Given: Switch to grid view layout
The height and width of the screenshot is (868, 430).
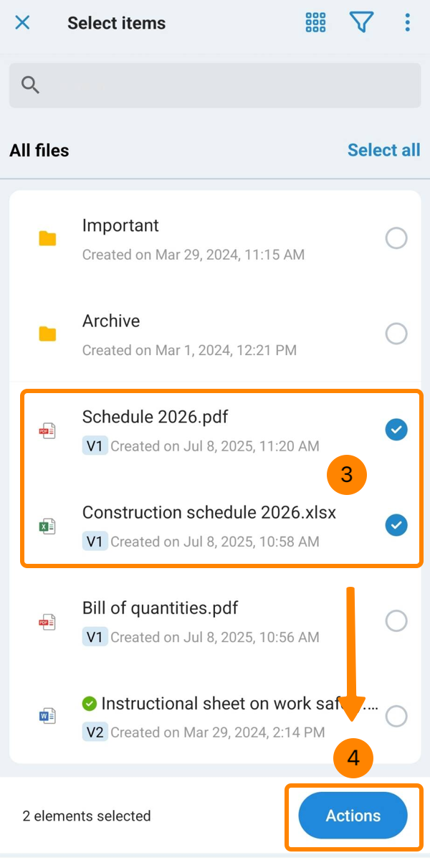Looking at the screenshot, I should click(316, 23).
